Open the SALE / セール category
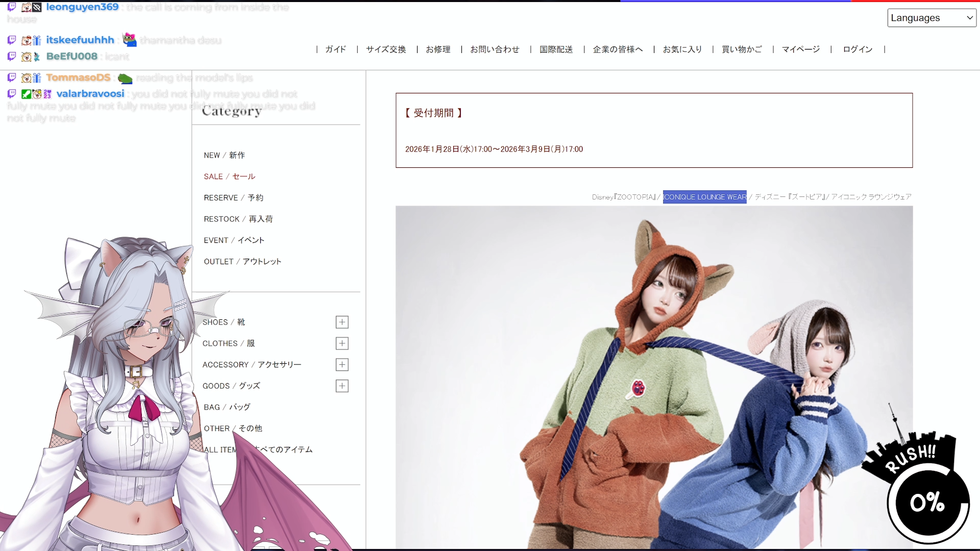Viewport: 980px width, 551px height. [229, 177]
